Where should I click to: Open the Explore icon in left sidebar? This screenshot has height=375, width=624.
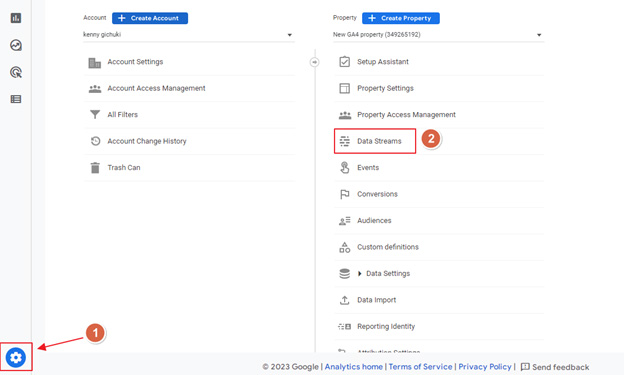point(16,45)
